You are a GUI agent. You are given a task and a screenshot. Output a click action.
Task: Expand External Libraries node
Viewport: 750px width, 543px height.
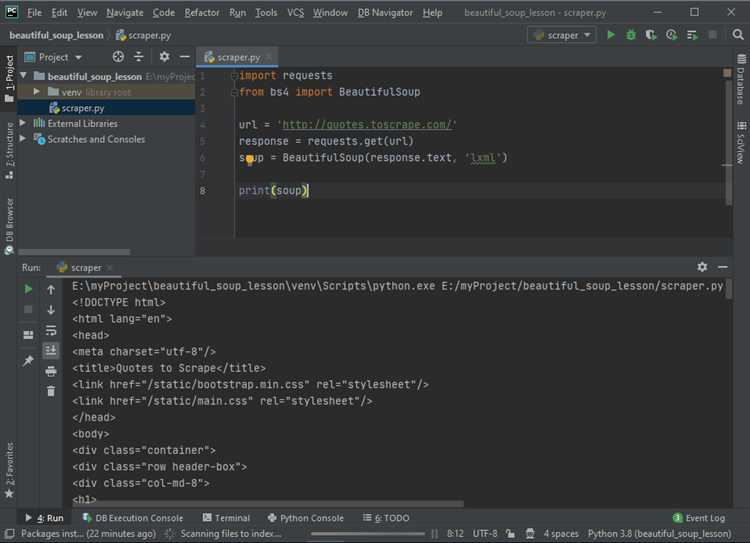(x=22, y=123)
